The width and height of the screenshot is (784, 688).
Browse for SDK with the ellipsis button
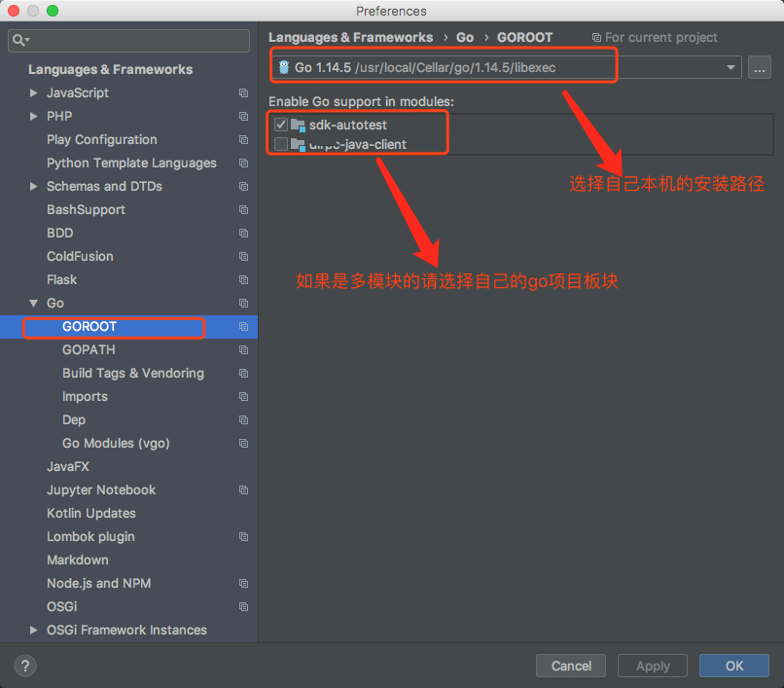(760, 67)
